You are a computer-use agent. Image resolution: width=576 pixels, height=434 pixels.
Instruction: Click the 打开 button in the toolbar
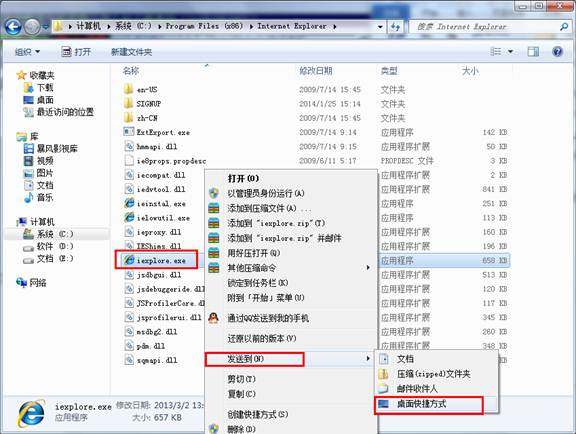click(x=76, y=52)
